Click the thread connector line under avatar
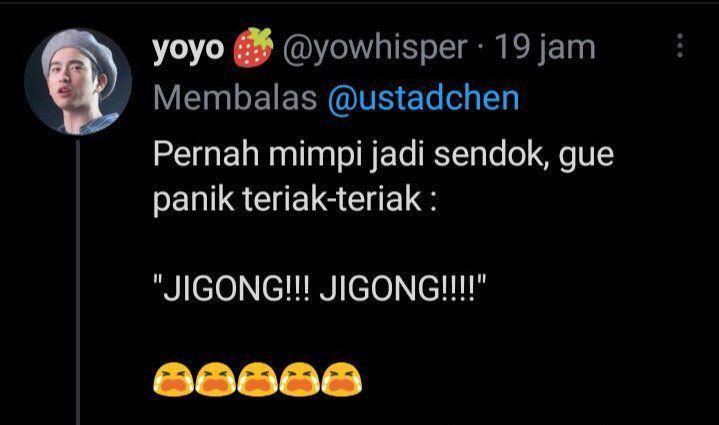Screen dimensions: 719x425 [78, 282]
